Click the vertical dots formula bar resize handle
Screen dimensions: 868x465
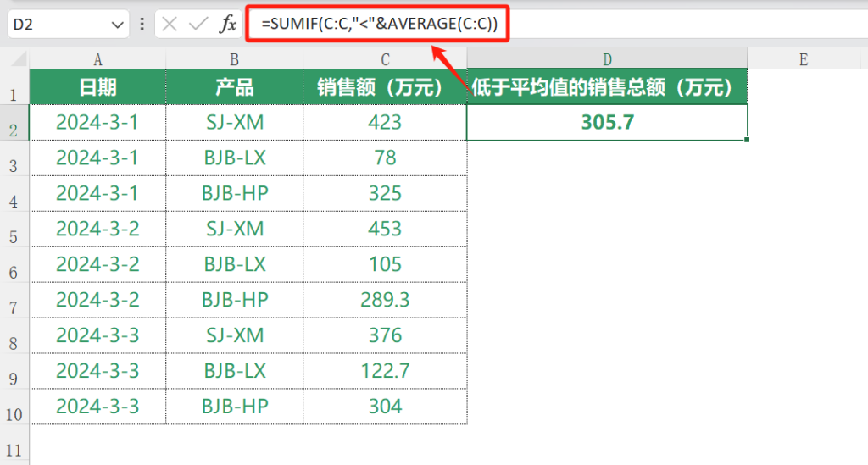(x=142, y=24)
